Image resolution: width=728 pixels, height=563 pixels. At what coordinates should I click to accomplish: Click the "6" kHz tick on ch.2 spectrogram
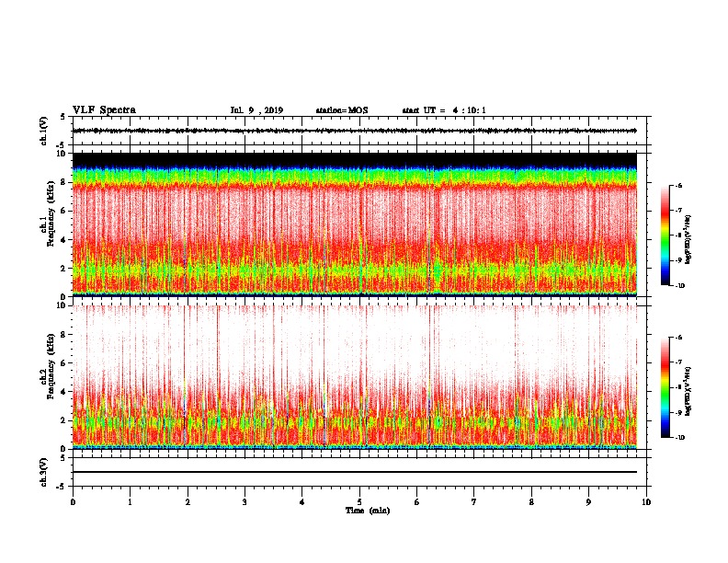[x=63, y=363]
